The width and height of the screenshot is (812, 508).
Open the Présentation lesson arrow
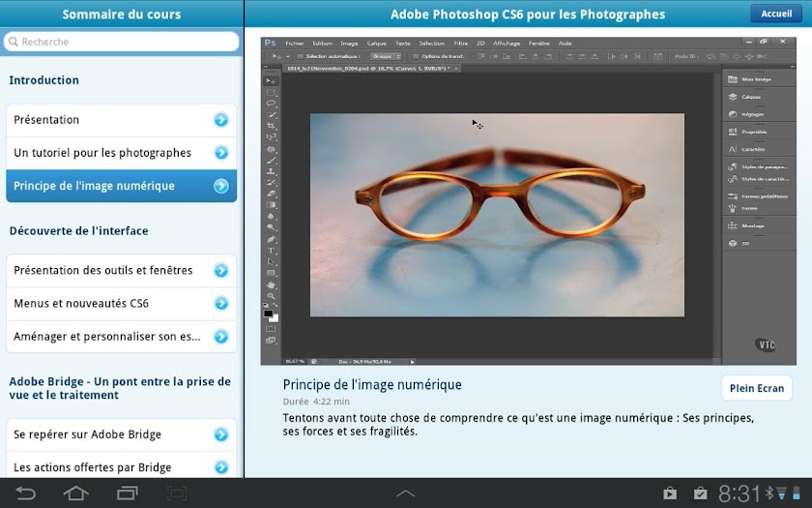[x=221, y=120]
